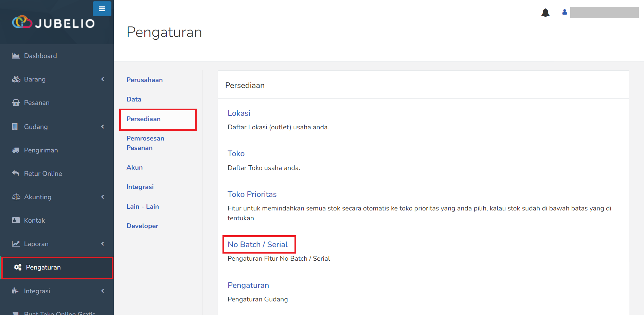
Task: Click the user profile icon
Action: 565,12
